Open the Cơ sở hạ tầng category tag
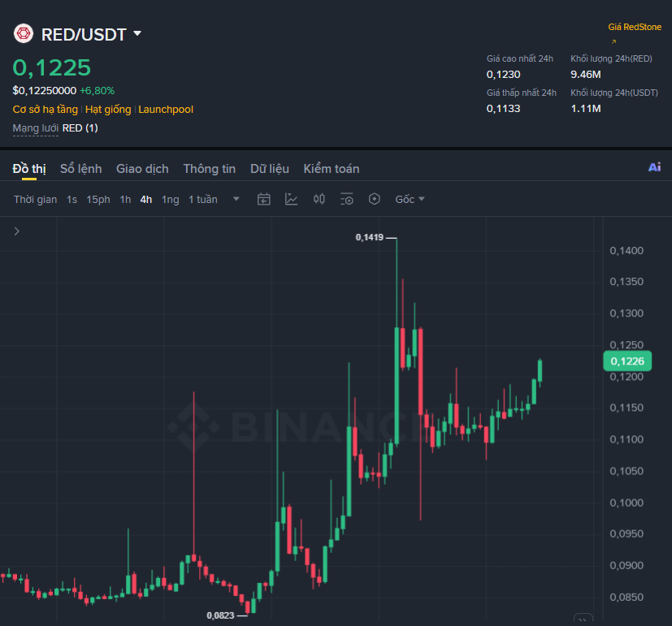The height and width of the screenshot is (626, 672). click(x=46, y=109)
